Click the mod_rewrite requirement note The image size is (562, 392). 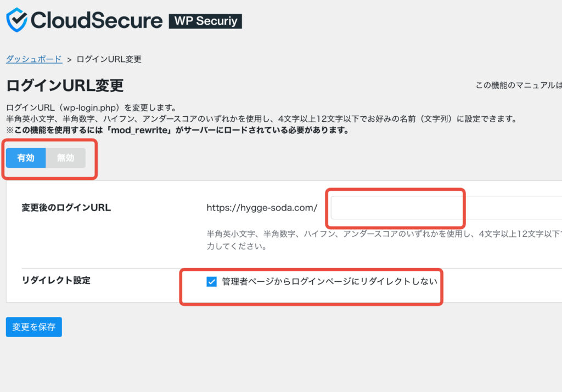click(178, 130)
